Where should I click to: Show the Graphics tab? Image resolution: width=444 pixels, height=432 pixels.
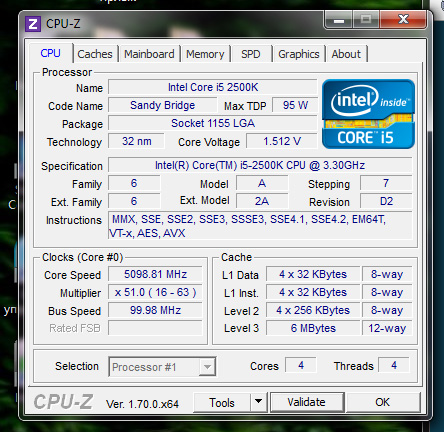click(299, 54)
